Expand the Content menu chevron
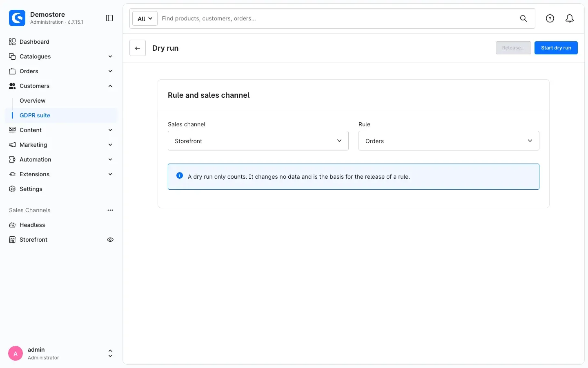This screenshot has height=368, width=588. tap(110, 130)
